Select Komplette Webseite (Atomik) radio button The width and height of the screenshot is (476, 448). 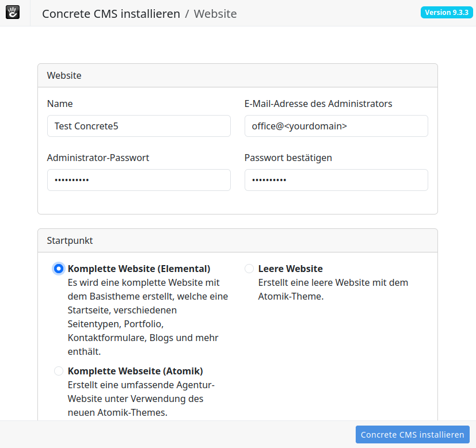point(59,371)
